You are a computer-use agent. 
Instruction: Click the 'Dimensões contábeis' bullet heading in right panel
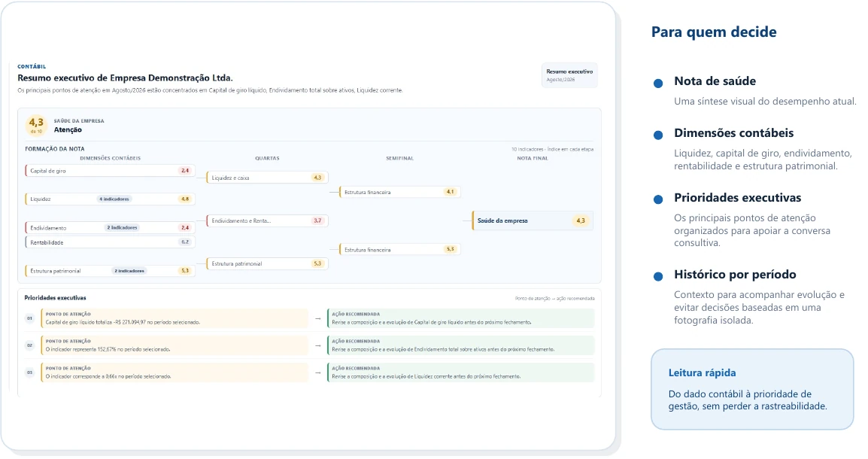(x=733, y=133)
